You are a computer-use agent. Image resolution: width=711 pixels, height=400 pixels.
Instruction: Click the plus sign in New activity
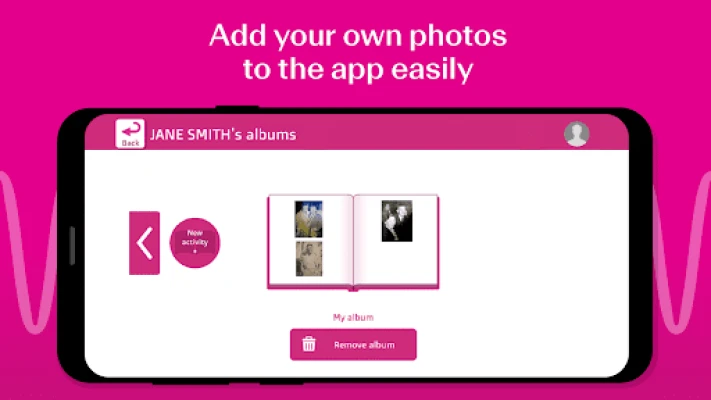(x=195, y=251)
